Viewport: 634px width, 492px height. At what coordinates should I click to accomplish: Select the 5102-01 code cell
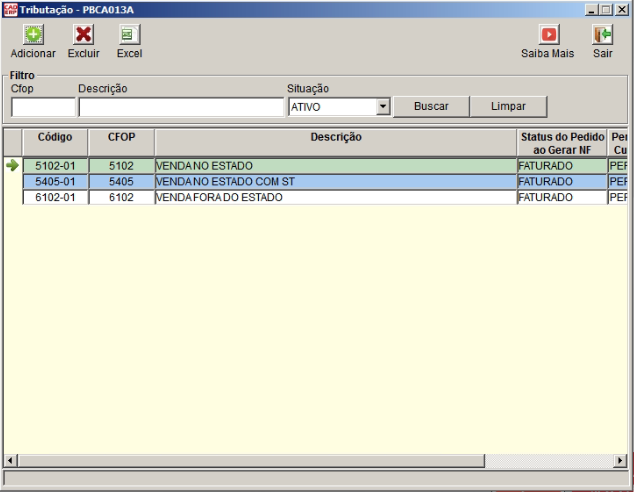[x=55, y=166]
